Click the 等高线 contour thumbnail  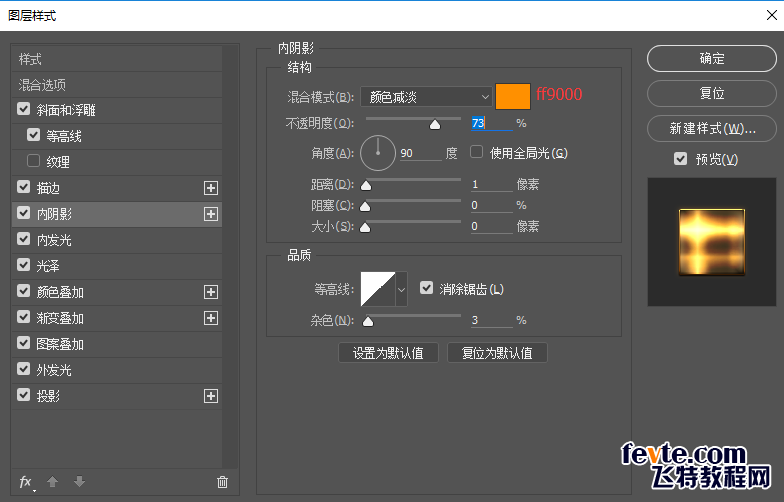(378, 289)
